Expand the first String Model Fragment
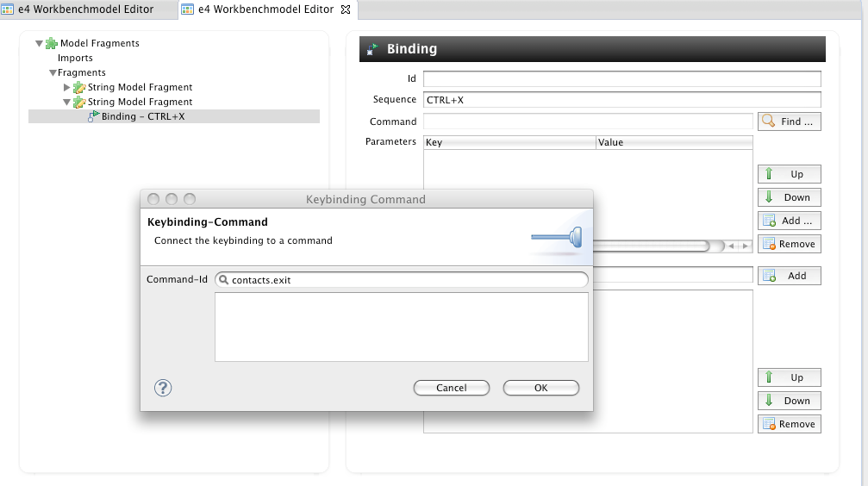Image resolution: width=868 pixels, height=486 pixels. pos(67,87)
